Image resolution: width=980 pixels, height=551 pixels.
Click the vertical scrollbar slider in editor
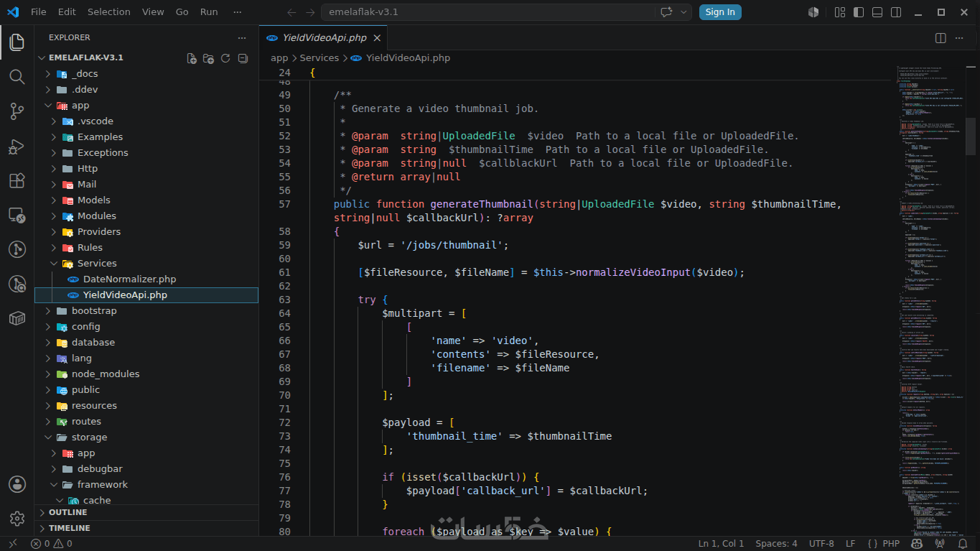click(x=971, y=136)
